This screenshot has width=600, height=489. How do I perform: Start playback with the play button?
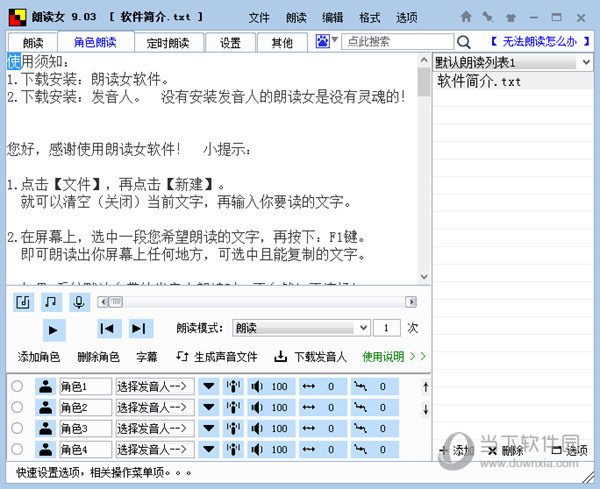(54, 329)
